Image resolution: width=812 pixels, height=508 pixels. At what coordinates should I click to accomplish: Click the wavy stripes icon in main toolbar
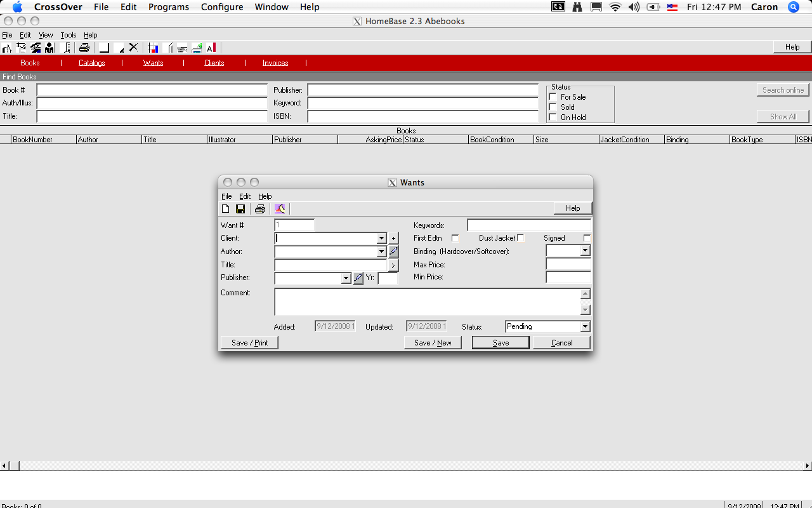pos(36,48)
